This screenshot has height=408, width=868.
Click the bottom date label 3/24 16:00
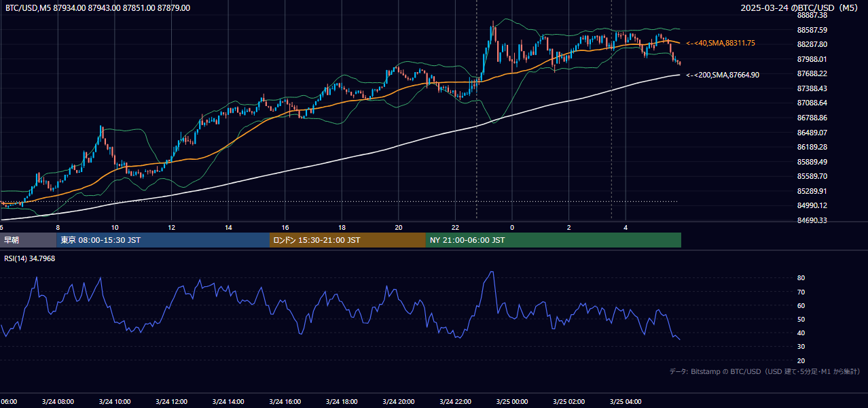285,402
